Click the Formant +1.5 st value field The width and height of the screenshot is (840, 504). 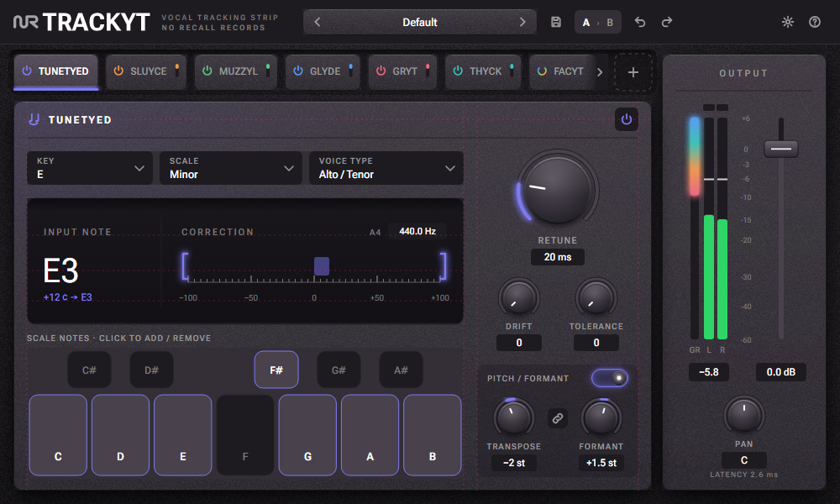601,463
